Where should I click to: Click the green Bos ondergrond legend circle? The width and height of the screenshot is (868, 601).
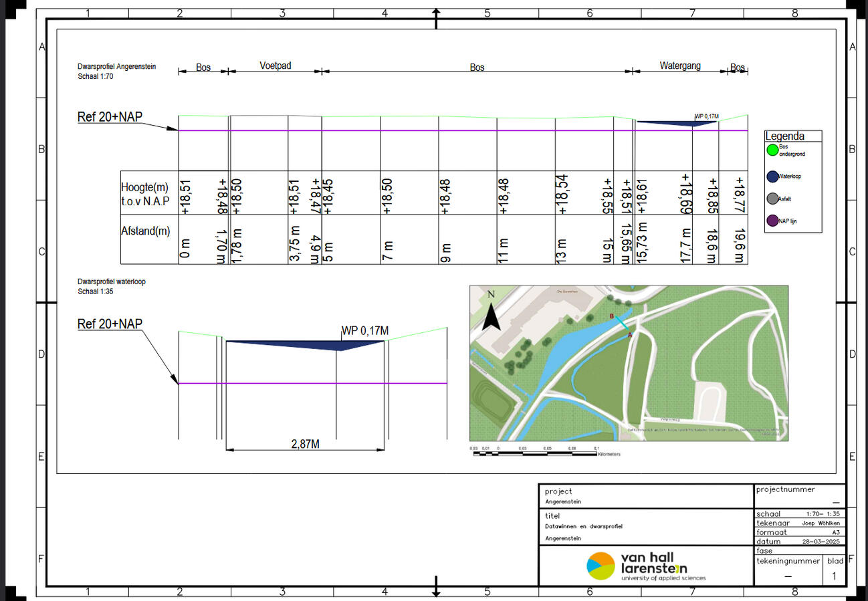(x=772, y=150)
